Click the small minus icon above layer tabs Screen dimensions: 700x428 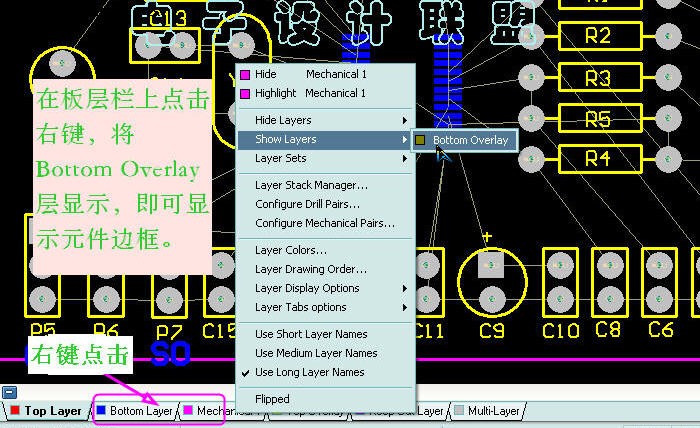(x=9, y=393)
